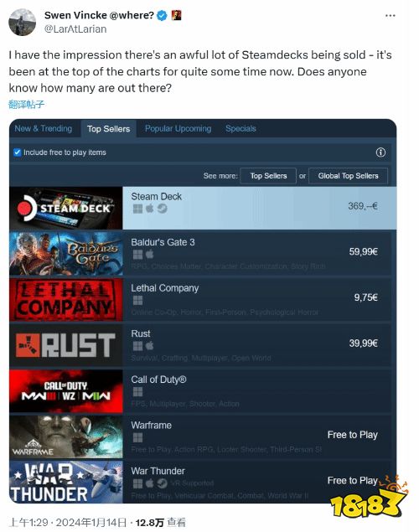The image size is (419, 532).
Task: Click the affiliate badge next to verified icon
Action: (x=176, y=15)
